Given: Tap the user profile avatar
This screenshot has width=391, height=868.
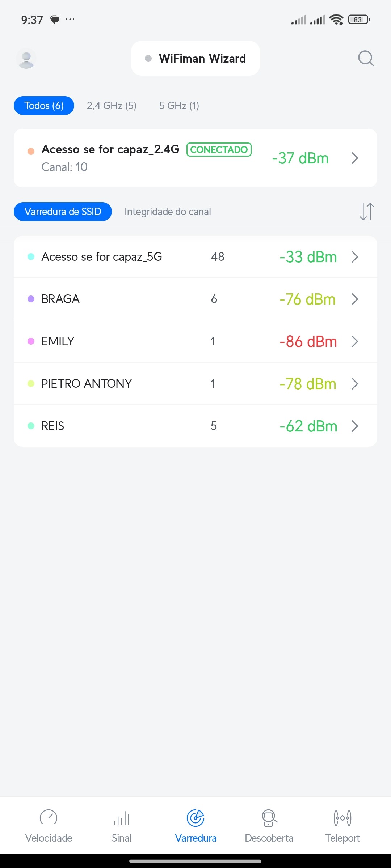Looking at the screenshot, I should [x=26, y=58].
